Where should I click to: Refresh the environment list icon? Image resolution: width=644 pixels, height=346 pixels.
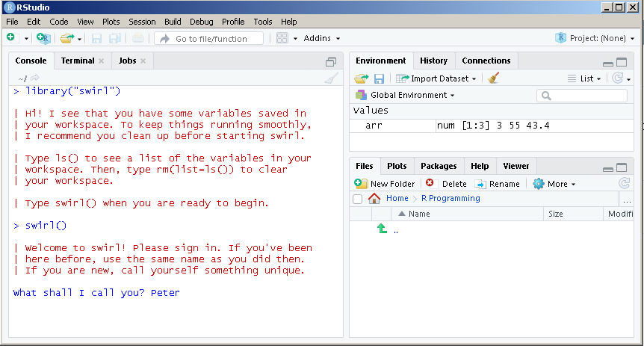[618, 78]
